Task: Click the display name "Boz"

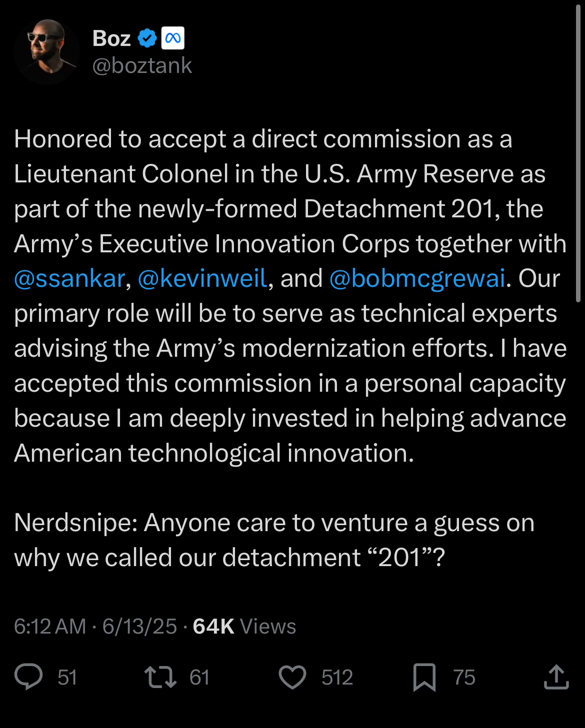Action: 111,38
